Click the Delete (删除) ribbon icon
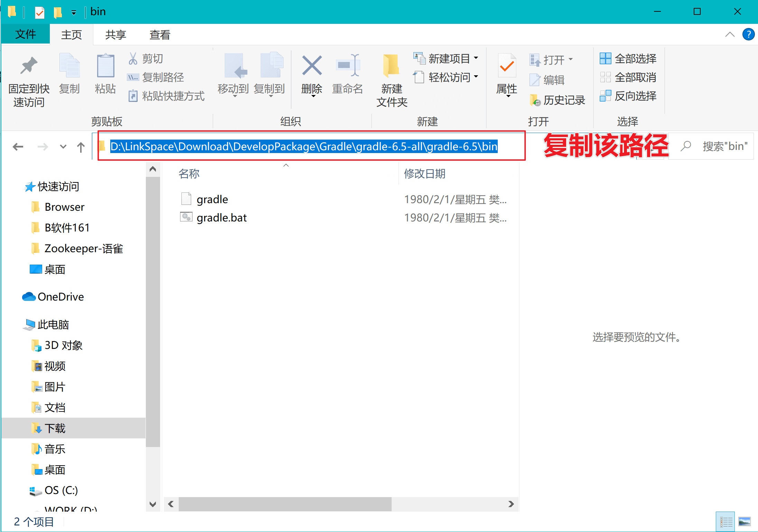Image resolution: width=758 pixels, height=532 pixels. point(312,66)
